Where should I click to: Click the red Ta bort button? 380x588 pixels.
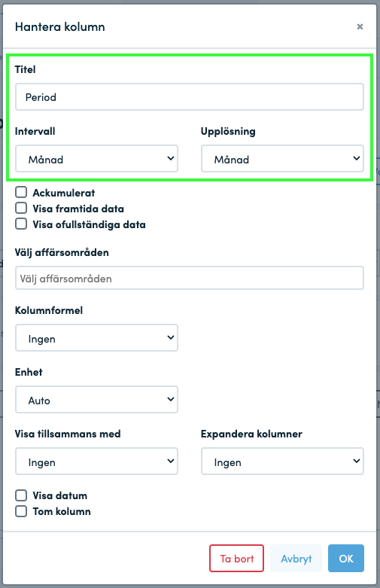(x=236, y=559)
